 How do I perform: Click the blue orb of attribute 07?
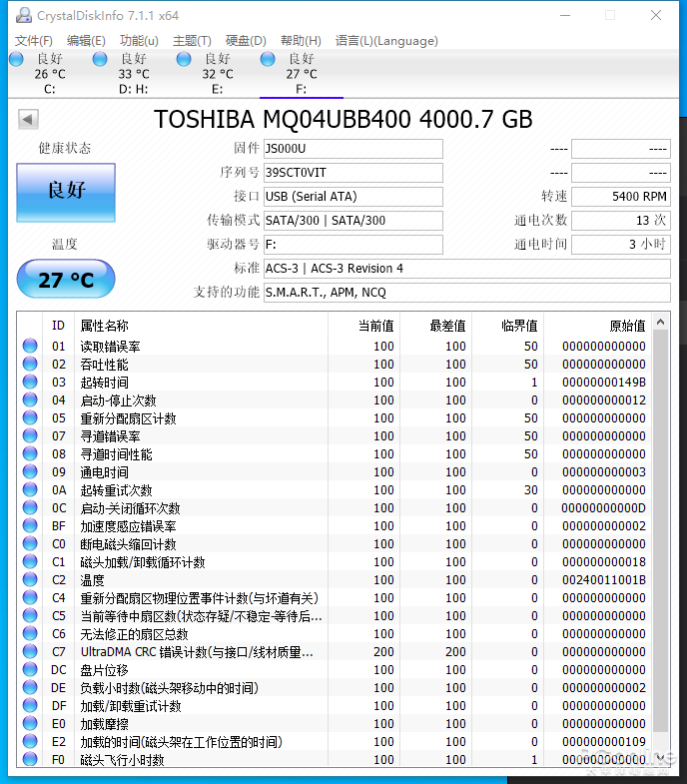pos(30,435)
